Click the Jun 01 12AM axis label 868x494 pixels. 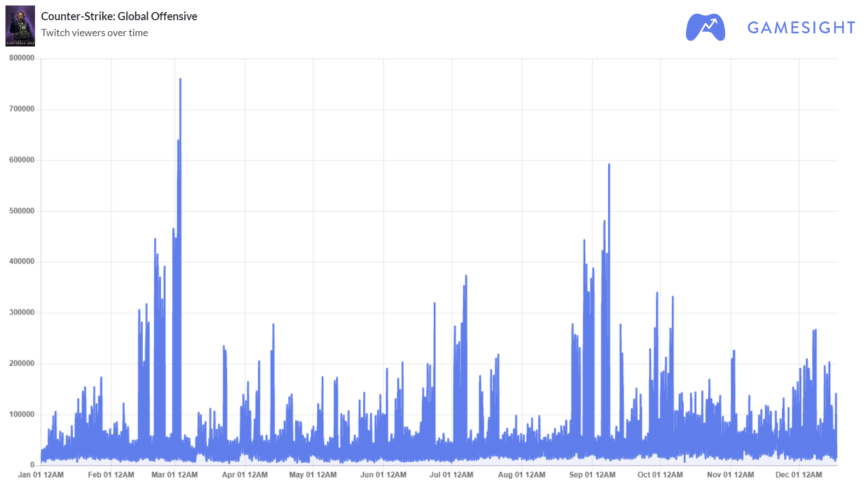[x=383, y=475]
